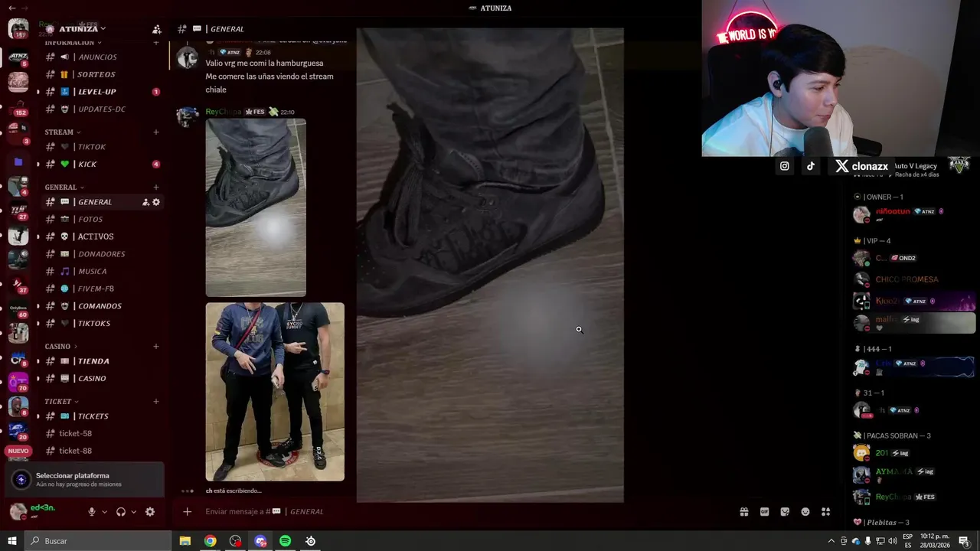This screenshot has width=980, height=551.
Task: Collapse the STREAM category
Action: coord(63,132)
